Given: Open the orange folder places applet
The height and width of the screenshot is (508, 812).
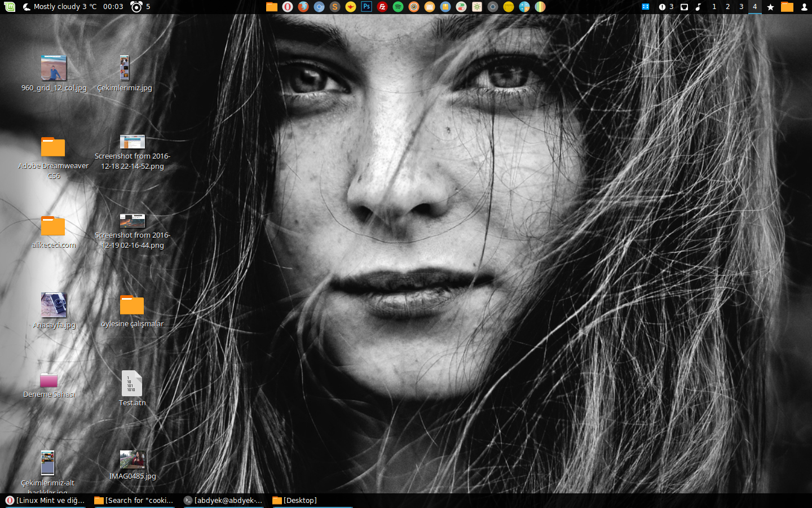Looking at the screenshot, I should pyautogui.click(x=787, y=7).
